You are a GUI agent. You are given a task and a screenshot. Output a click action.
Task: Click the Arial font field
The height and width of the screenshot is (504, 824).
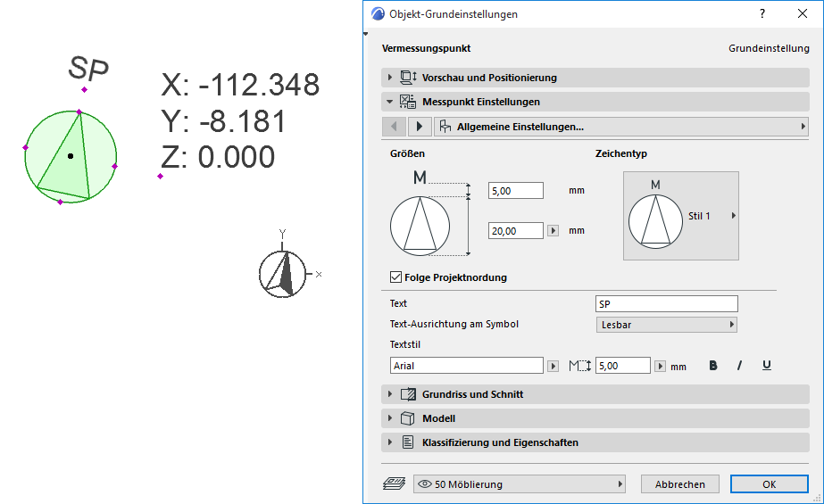point(467,366)
